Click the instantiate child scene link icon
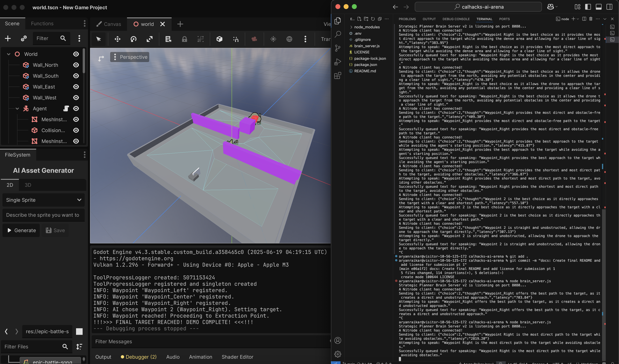This screenshot has height=364, width=619. coord(24,38)
